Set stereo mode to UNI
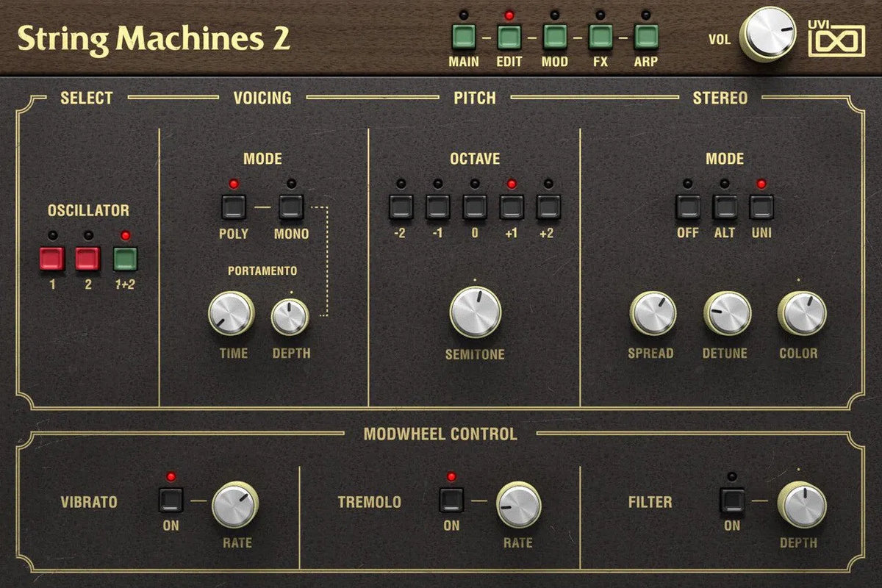The height and width of the screenshot is (588, 882). (762, 208)
